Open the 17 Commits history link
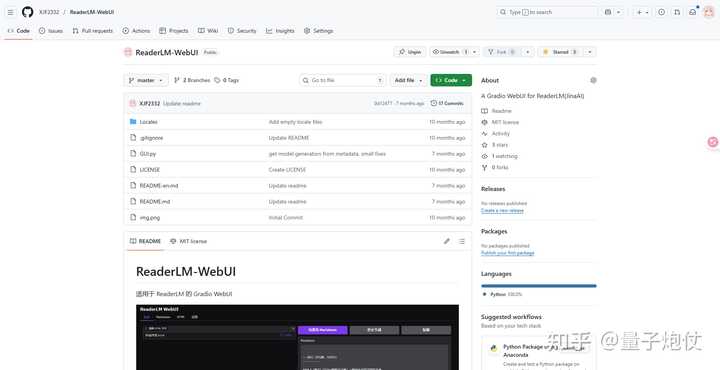Screen dimensions: 720x370 click(x=447, y=103)
